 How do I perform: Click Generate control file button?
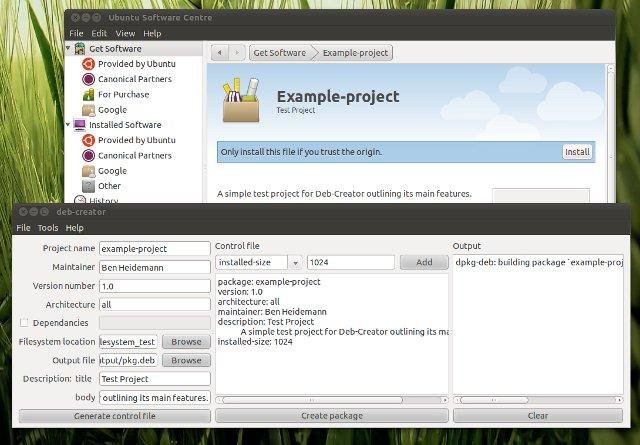point(115,416)
